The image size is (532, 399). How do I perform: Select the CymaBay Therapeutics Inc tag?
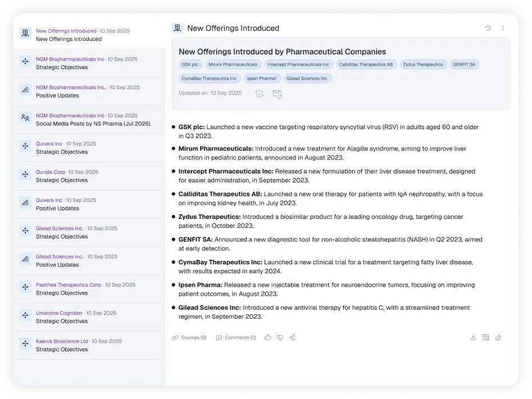pos(209,79)
